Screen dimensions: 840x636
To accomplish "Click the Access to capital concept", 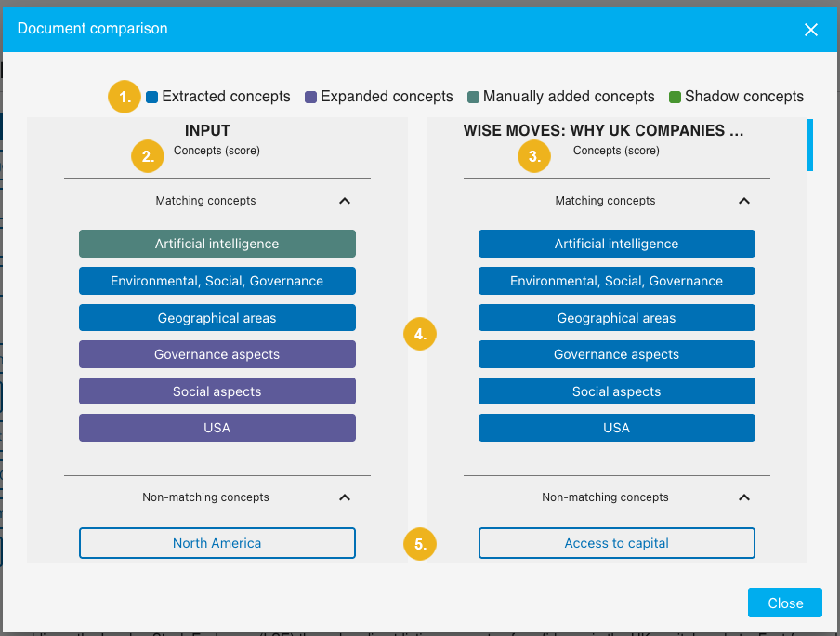I will click(x=617, y=543).
